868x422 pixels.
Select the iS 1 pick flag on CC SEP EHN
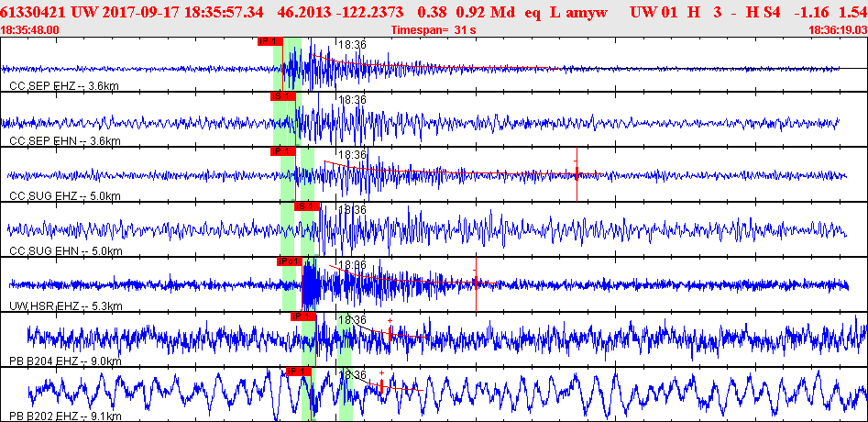point(283,96)
